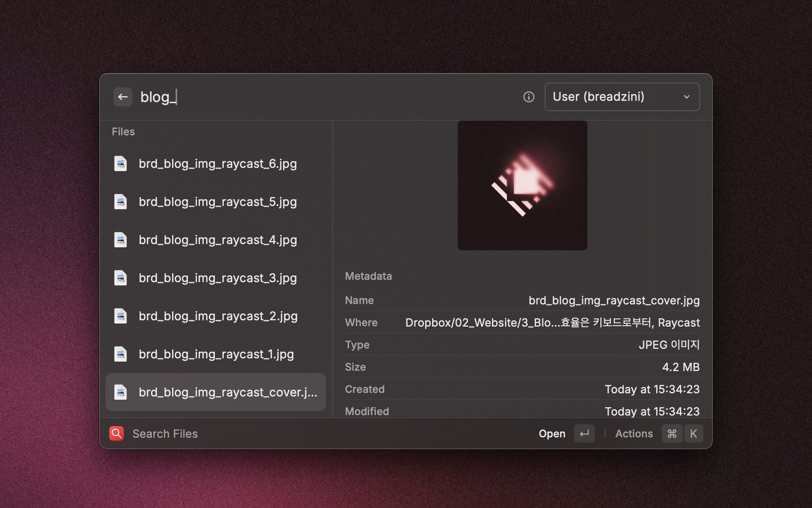Select brd_blog_img_raycast_6.jpg in file list
The height and width of the screenshot is (508, 812).
[x=216, y=164]
